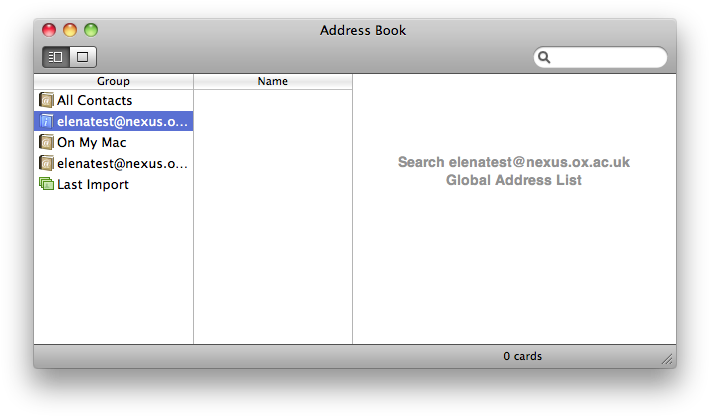Select the highlighted elenatest@nexus directory group
Viewport: 709px width, 416px height.
113,121
